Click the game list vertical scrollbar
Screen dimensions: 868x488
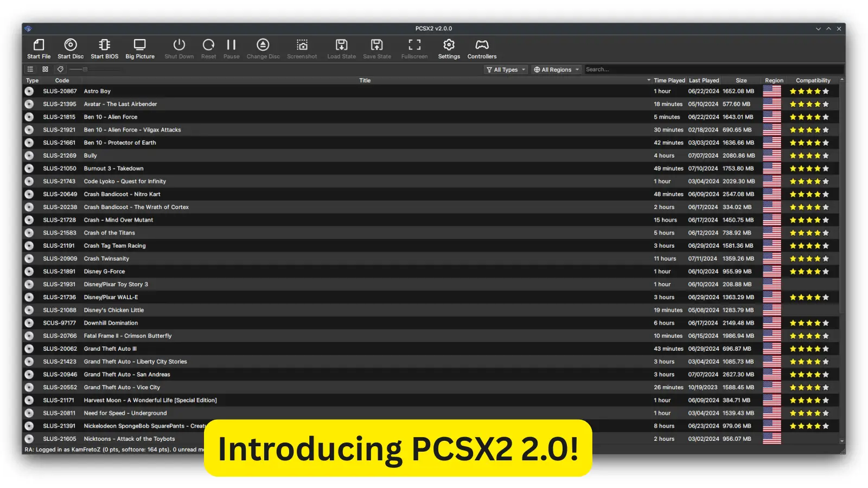(842, 198)
